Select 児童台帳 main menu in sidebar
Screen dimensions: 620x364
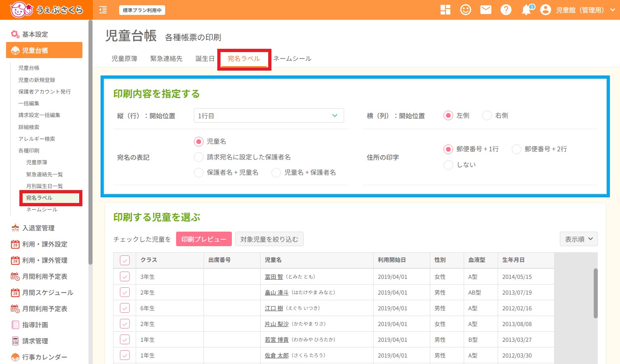pos(44,50)
